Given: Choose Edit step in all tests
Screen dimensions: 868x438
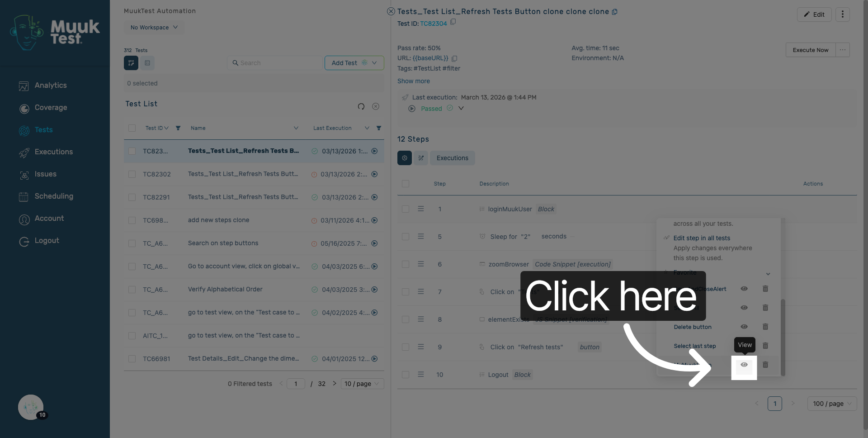Looking at the screenshot, I should tap(702, 238).
